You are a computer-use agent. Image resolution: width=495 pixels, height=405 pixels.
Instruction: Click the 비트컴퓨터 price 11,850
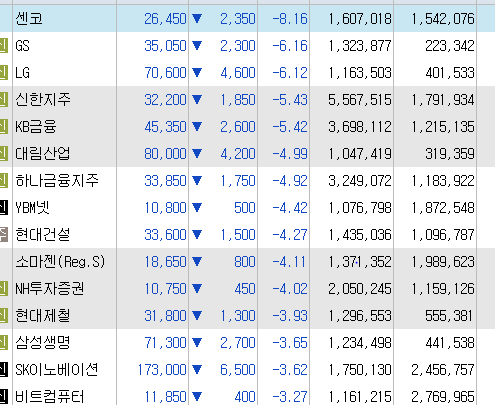(x=165, y=397)
